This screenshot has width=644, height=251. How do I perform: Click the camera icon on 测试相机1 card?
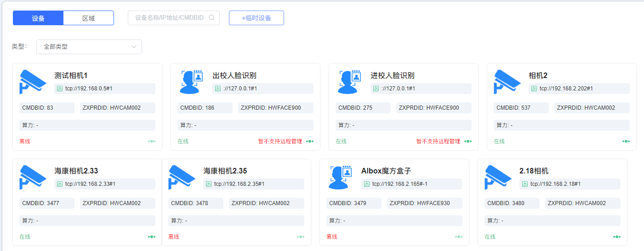(x=33, y=82)
